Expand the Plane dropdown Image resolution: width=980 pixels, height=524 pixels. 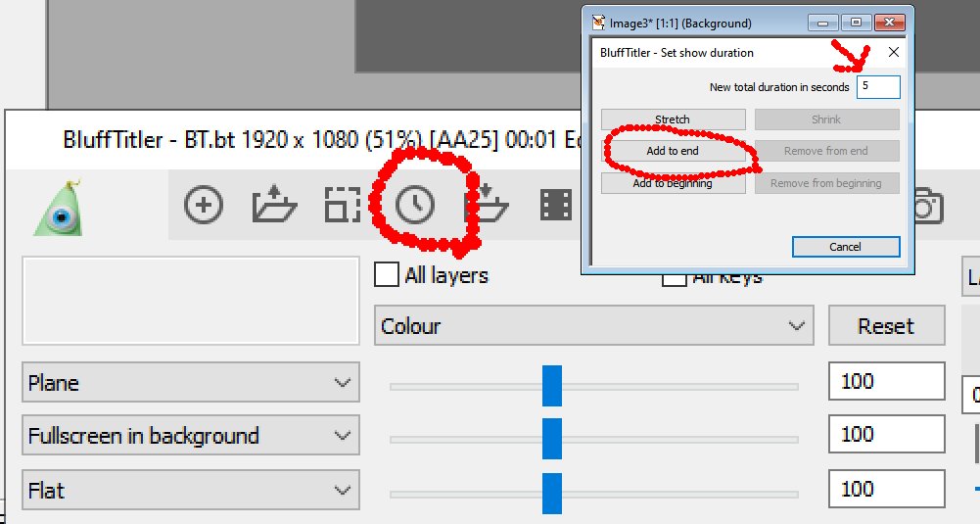coord(191,382)
